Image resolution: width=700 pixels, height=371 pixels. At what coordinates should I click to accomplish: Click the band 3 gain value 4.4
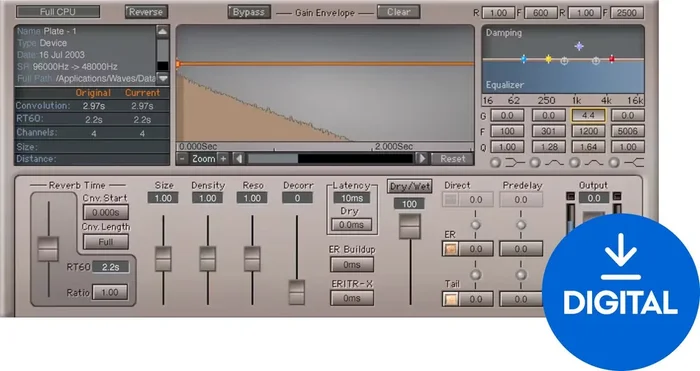(588, 115)
